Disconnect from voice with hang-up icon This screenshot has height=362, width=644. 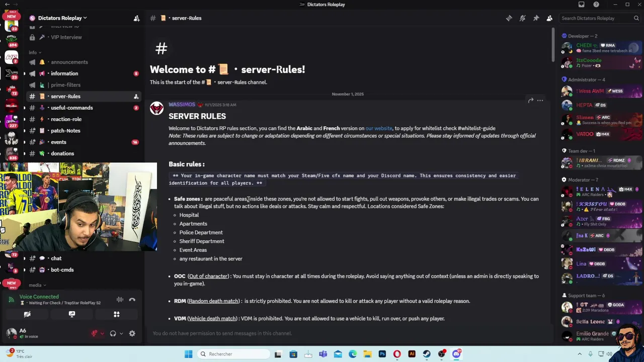point(132,300)
